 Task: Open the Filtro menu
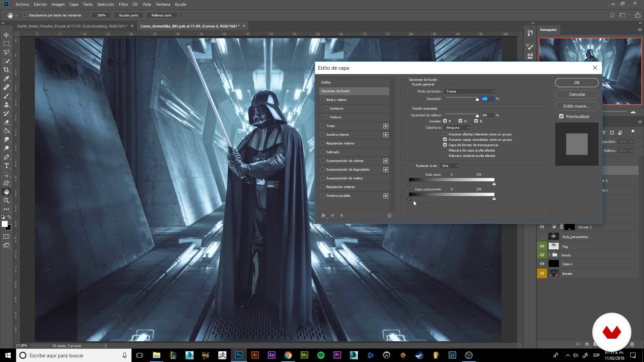(123, 4)
